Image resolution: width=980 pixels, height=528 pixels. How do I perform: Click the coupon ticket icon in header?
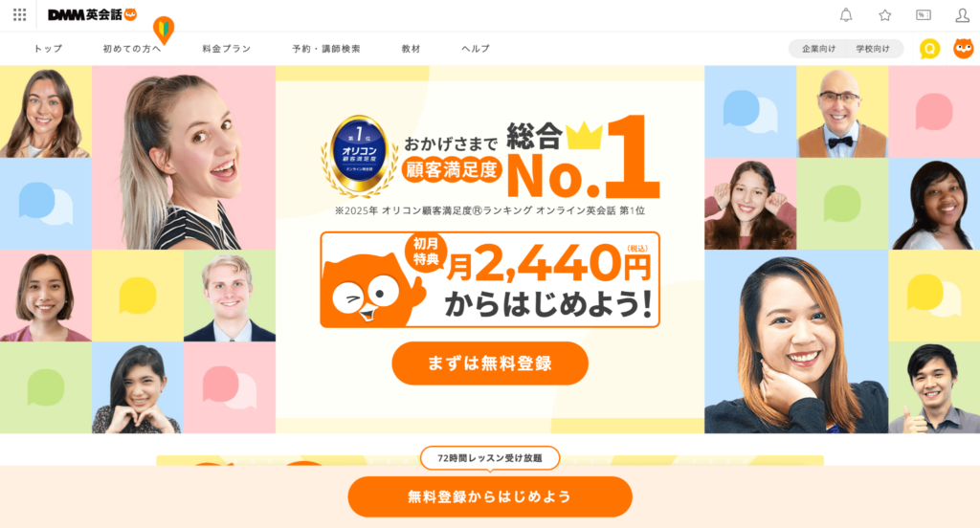[924, 15]
